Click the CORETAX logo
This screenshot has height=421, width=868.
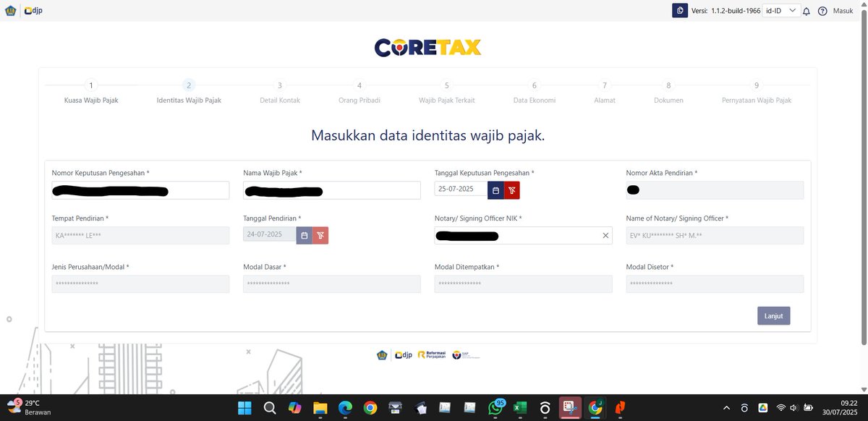(428, 47)
